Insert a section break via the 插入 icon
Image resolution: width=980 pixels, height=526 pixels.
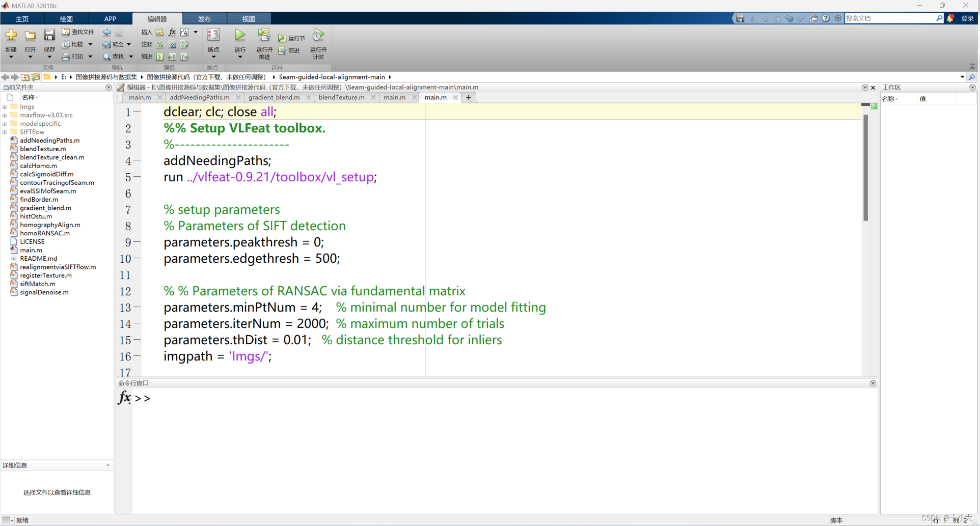[x=159, y=32]
